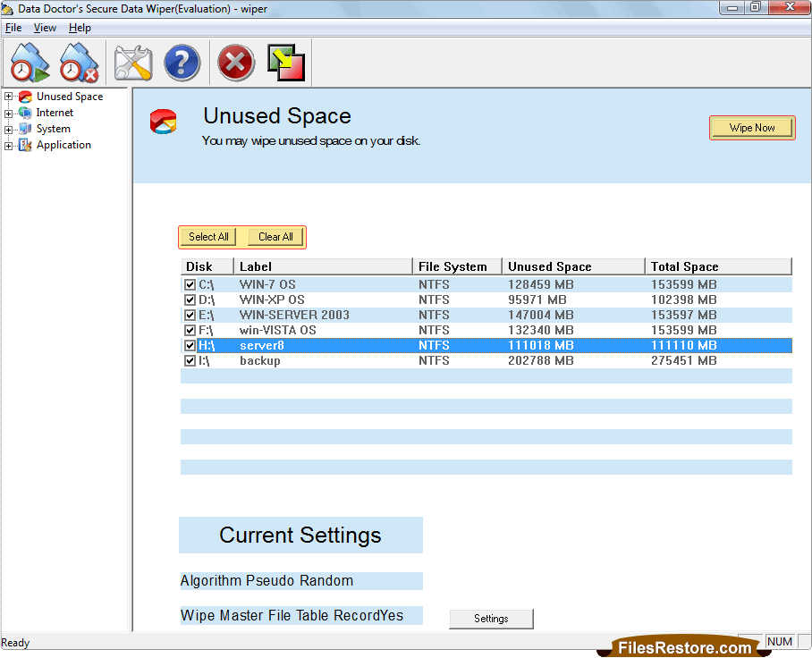Uncheck the H:\ drive checkbox
The width and height of the screenshot is (812, 658).
(190, 346)
